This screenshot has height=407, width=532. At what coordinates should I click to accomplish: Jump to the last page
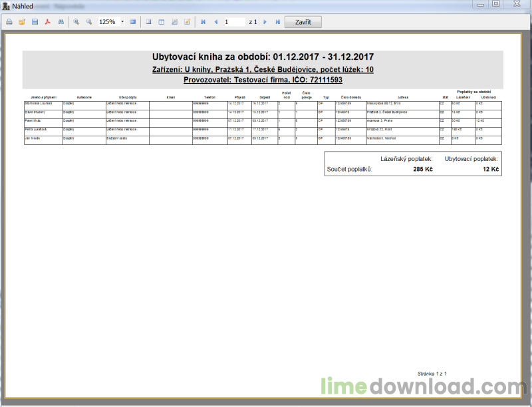pyautogui.click(x=277, y=22)
